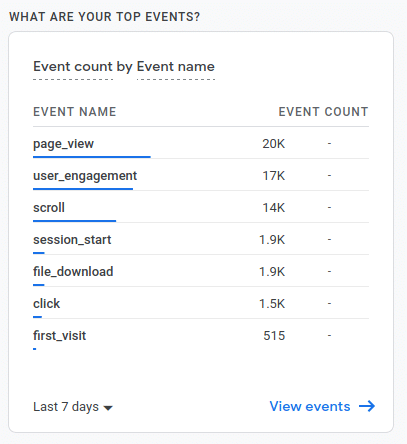This screenshot has height=444, width=407.
Task: Click the 1.9K count for file_download
Action: [272, 272]
